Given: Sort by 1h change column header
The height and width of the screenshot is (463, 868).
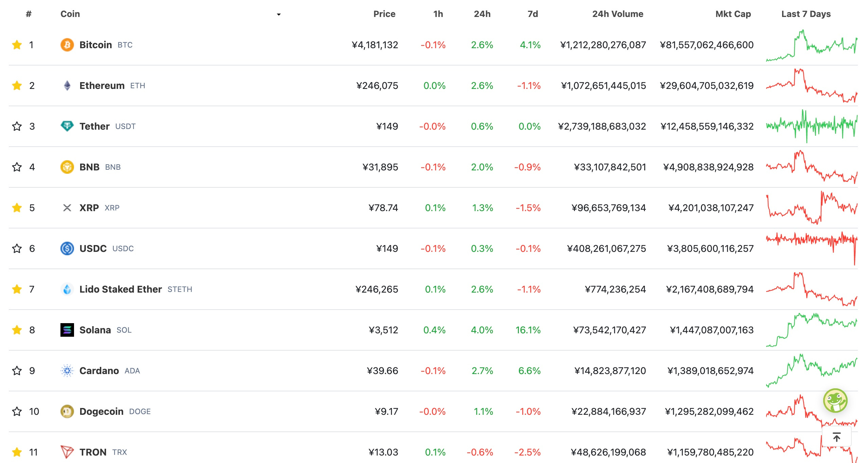Looking at the screenshot, I should coord(438,14).
